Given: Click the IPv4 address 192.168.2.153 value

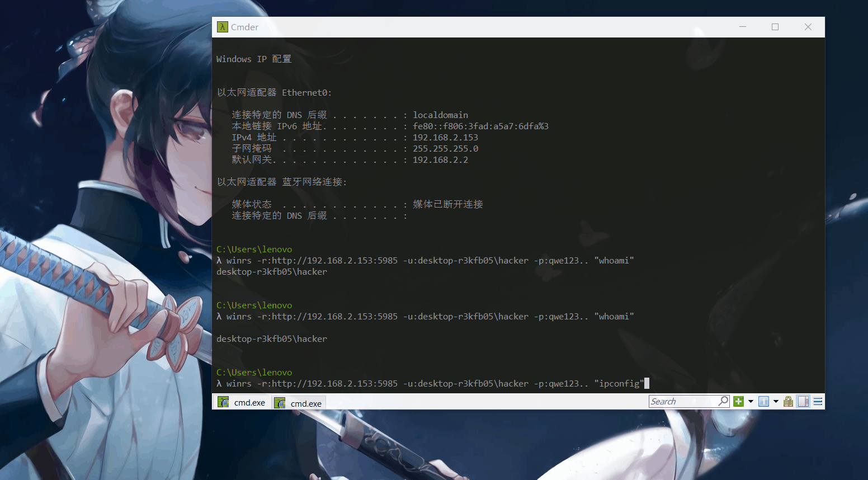Looking at the screenshot, I should point(445,138).
